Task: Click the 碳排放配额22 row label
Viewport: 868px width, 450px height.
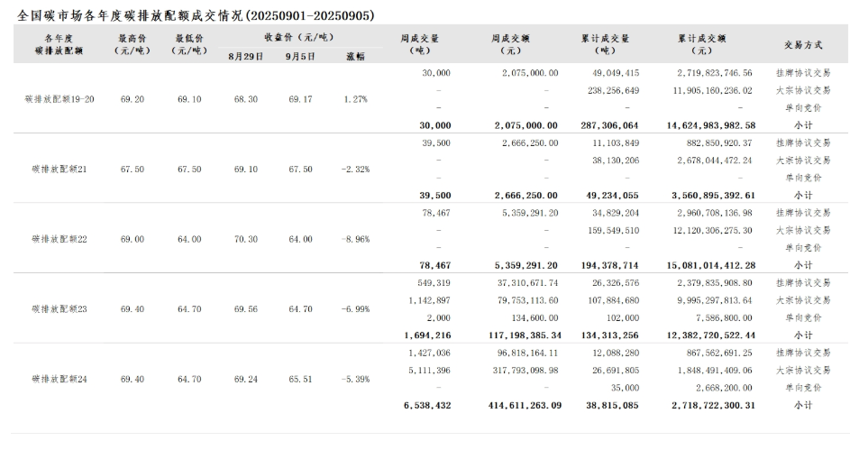Action: [59, 239]
